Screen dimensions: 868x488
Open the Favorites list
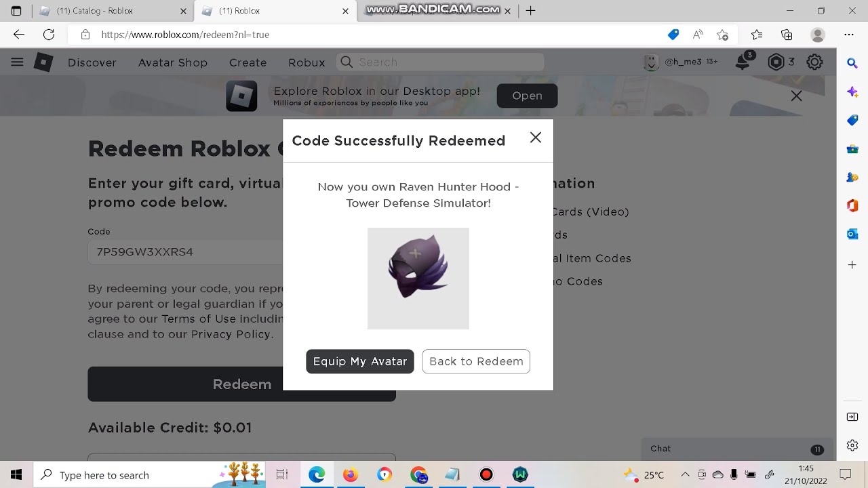(757, 35)
